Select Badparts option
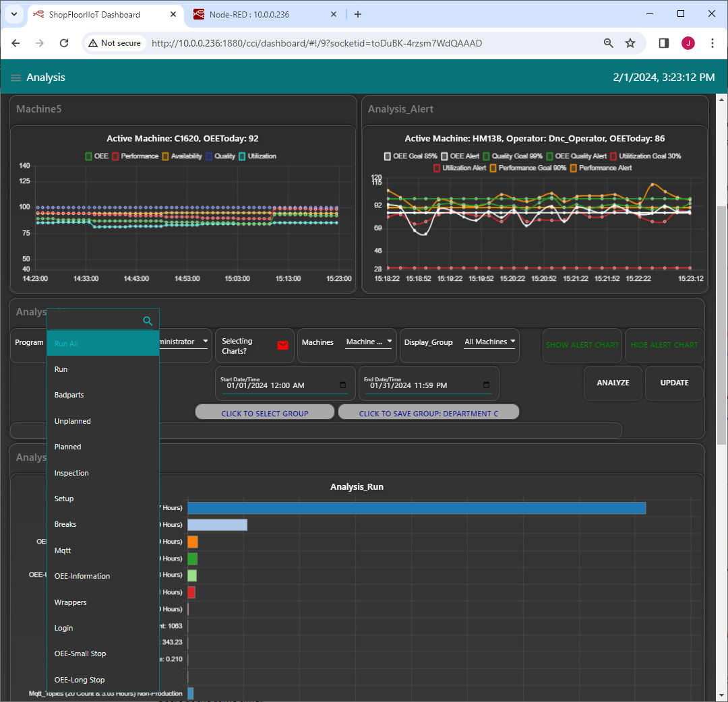The width and height of the screenshot is (728, 702). [103, 395]
